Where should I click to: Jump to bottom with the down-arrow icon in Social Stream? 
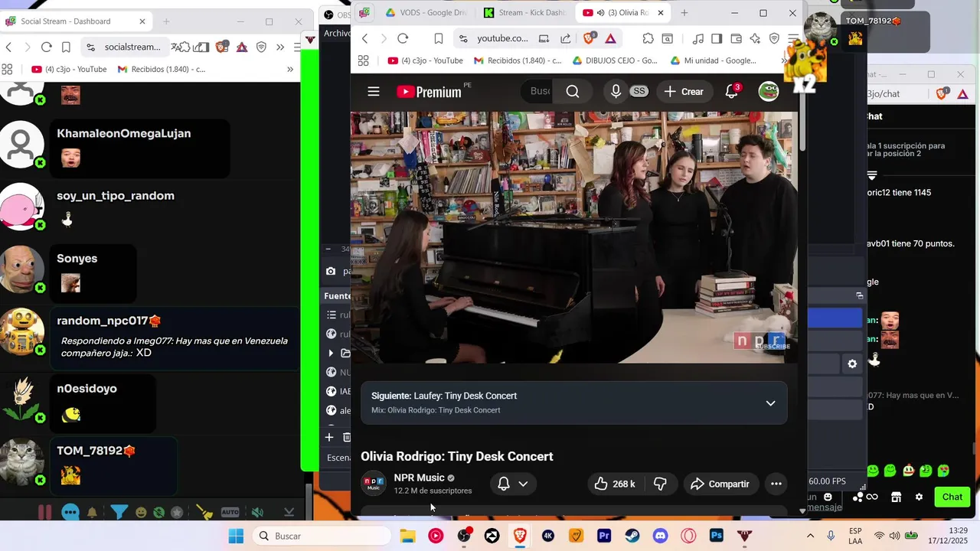pos(289,512)
